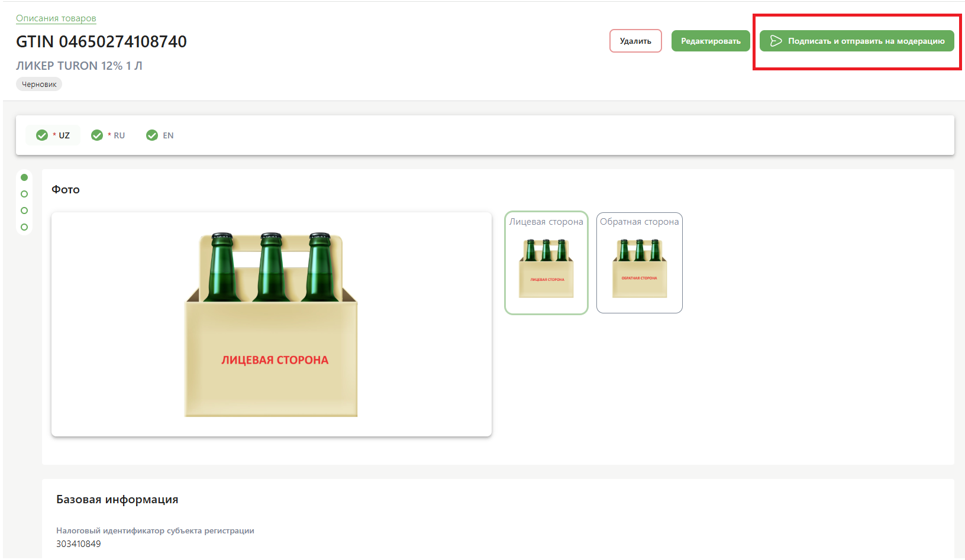Select the third step dot in sidebar
The width and height of the screenshot is (965, 560).
24,211
